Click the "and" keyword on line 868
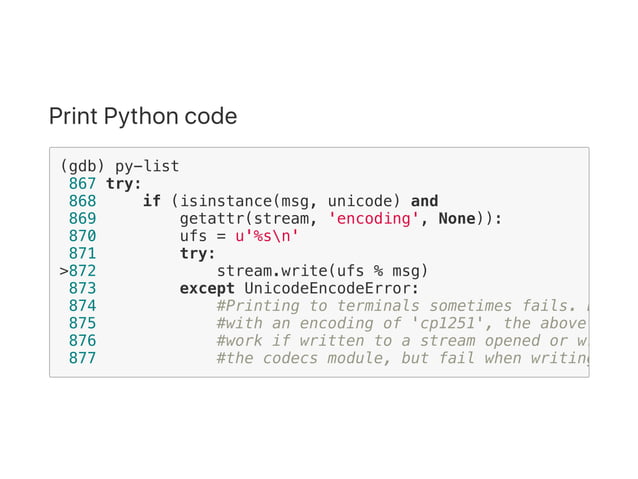The image size is (638, 479). point(424,201)
